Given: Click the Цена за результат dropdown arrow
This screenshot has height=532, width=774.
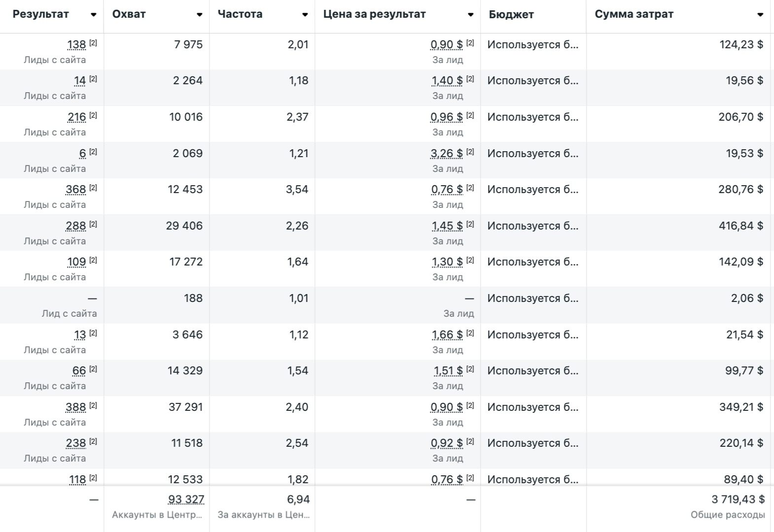Looking at the screenshot, I should [470, 15].
